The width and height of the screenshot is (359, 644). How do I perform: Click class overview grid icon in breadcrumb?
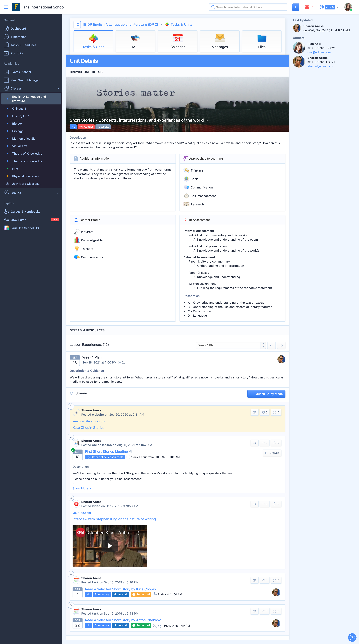77,25
